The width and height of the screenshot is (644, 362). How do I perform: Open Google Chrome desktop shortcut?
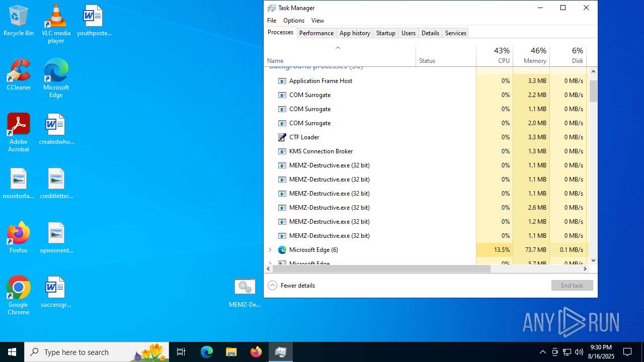tap(19, 296)
